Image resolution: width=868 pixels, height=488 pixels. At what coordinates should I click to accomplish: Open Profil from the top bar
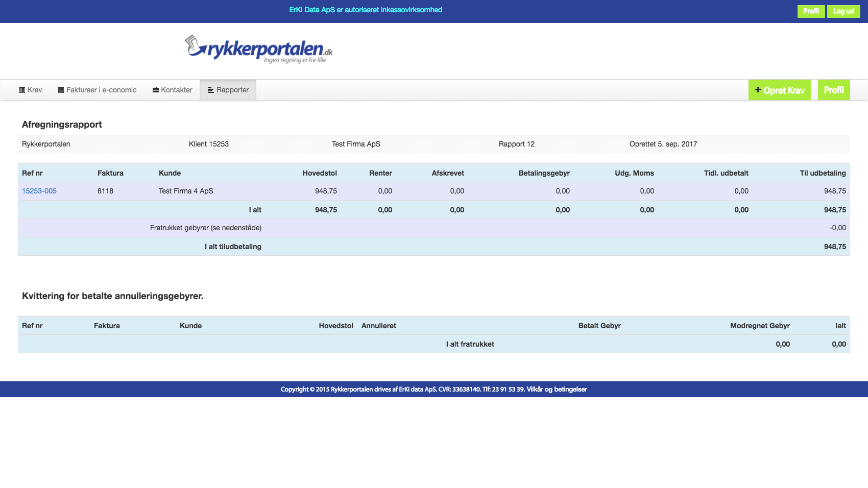pos(811,11)
